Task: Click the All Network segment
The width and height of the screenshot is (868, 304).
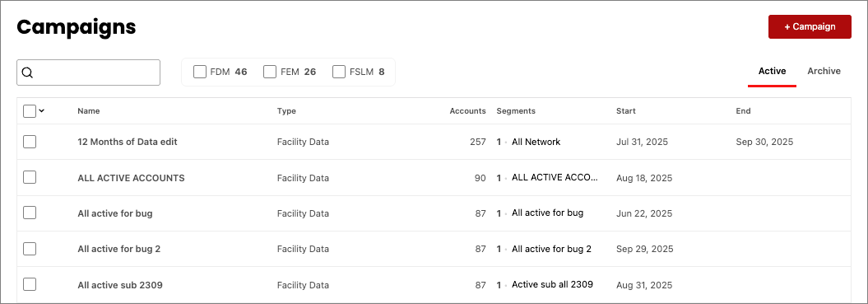Action: coord(536,142)
